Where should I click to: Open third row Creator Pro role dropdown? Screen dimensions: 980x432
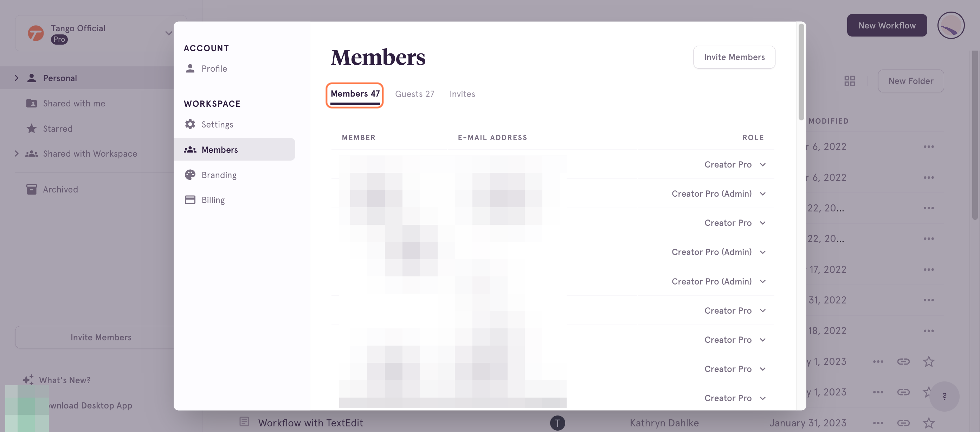[x=735, y=223]
